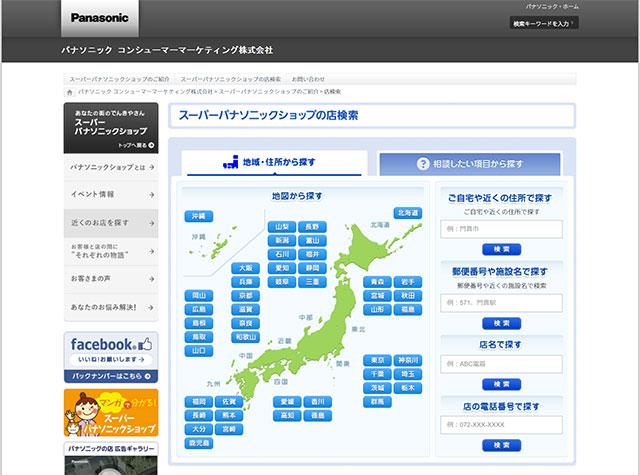Click the question mark icon on 相談したい項目から探す tab
Image resolution: width=640 pixels, height=475 pixels.
coord(423,164)
